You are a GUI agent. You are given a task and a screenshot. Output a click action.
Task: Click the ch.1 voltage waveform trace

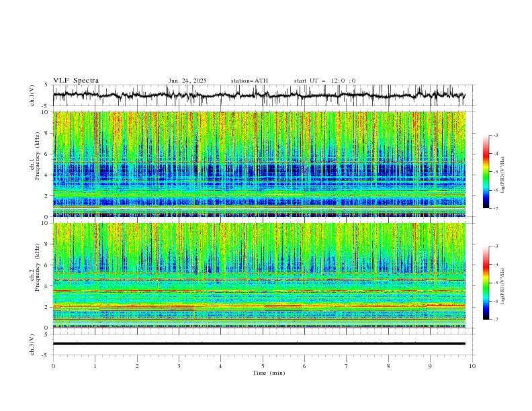pyautogui.click(x=259, y=95)
